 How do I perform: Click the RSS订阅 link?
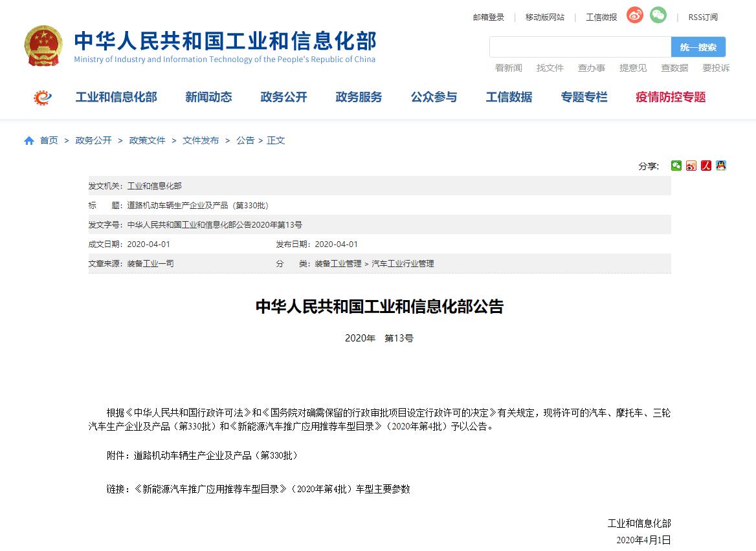click(703, 17)
